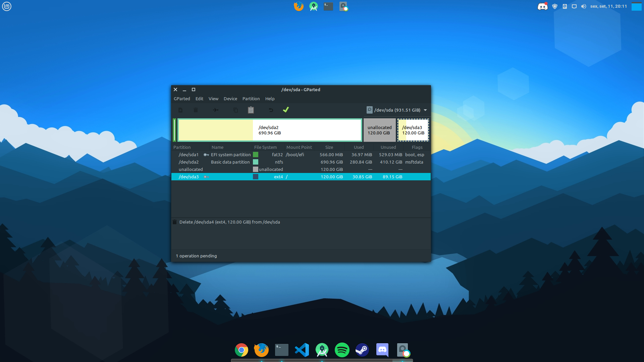Viewport: 644px width, 362px height.
Task: Click the '410.12 GiB' unused cell
Action: coord(391,162)
